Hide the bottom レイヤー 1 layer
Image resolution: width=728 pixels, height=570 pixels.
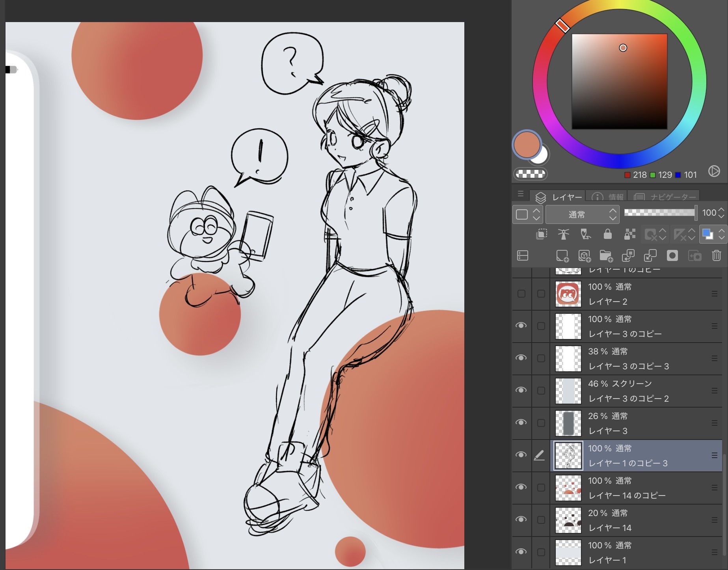click(521, 552)
